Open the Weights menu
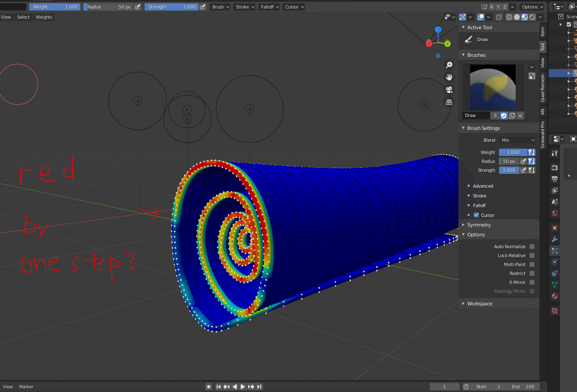Viewport: 577px width, 392px height. click(43, 17)
